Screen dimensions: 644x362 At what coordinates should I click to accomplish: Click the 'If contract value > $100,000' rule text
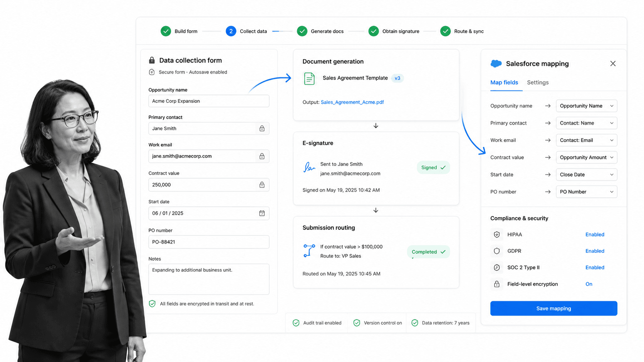(351, 247)
